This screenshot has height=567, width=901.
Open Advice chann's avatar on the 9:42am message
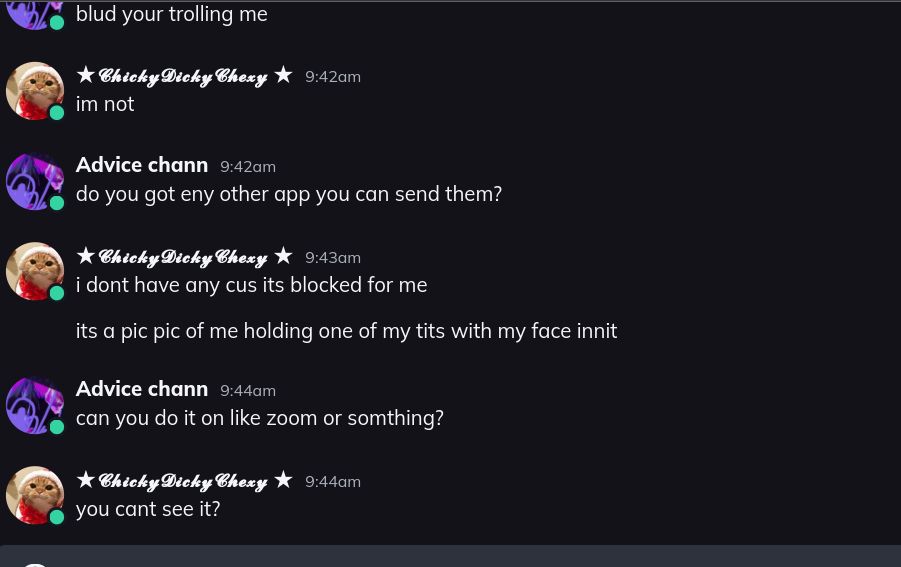[35, 181]
